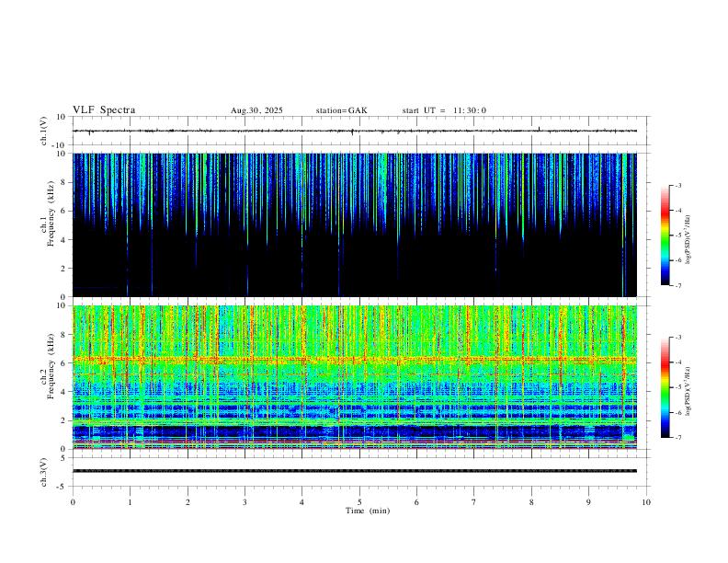728x563 pixels.
Task: Click the '-3' label on upper colorbar
Action: point(677,185)
